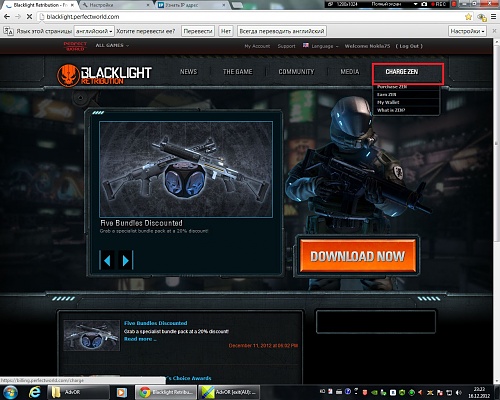
Task: Open translate settings dropdown
Action: pos(467,31)
